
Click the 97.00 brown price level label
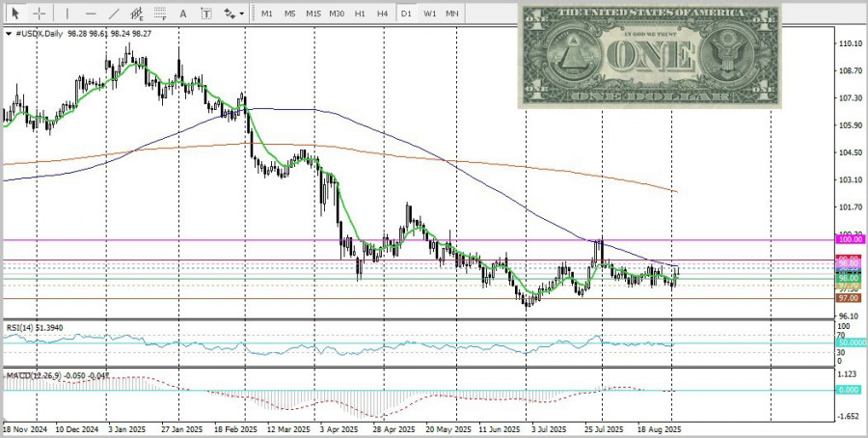(x=848, y=298)
